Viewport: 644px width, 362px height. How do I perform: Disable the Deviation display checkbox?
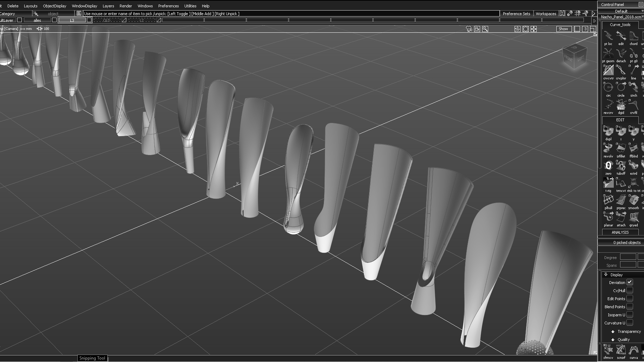pyautogui.click(x=630, y=282)
